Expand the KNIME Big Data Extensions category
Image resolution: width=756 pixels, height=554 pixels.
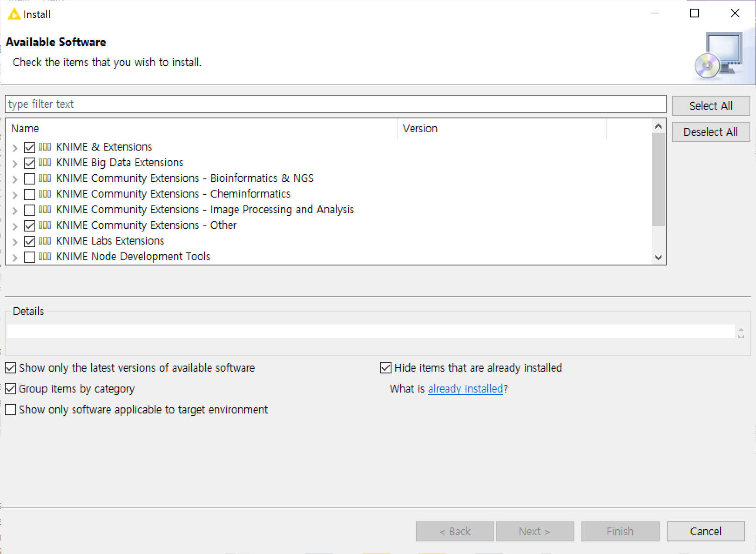15,164
